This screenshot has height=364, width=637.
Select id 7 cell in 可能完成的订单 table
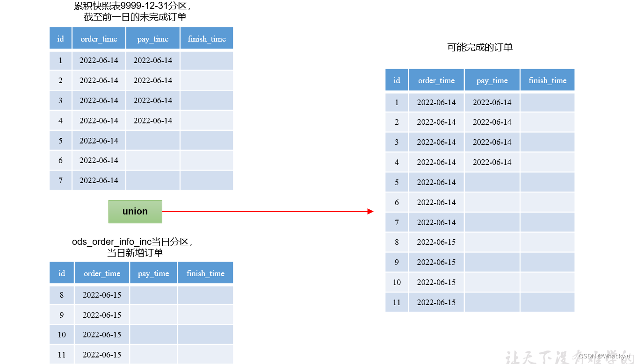(x=397, y=222)
